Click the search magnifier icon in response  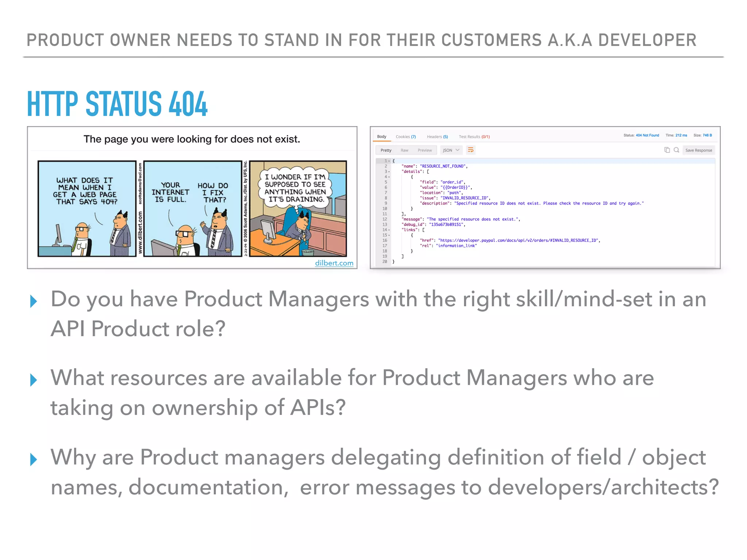[677, 150]
